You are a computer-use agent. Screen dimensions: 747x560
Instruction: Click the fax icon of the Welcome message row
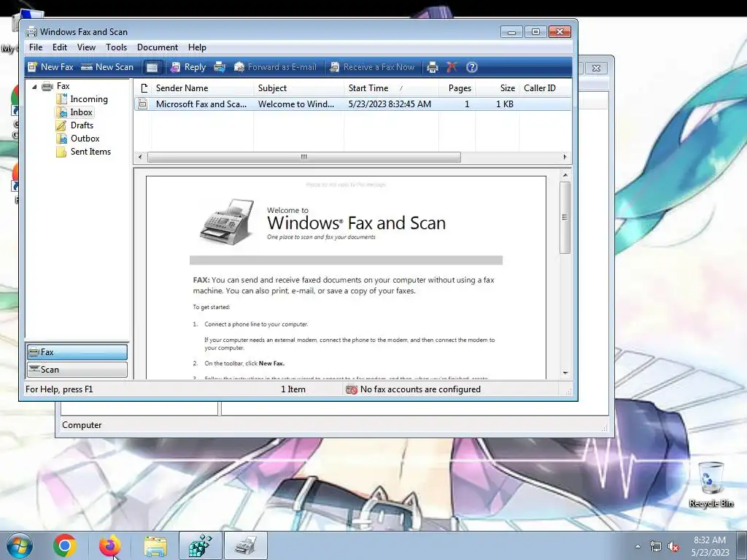tap(142, 104)
